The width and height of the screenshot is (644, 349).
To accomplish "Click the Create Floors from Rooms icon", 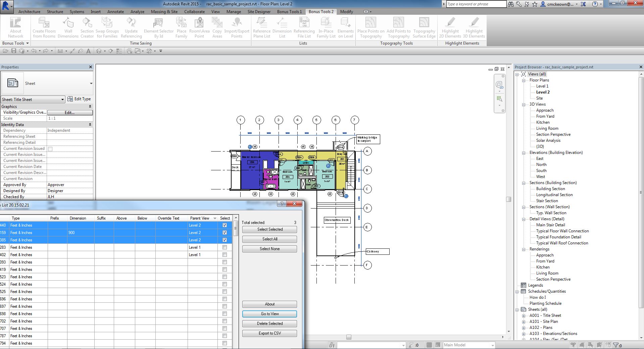I will coord(44,23).
